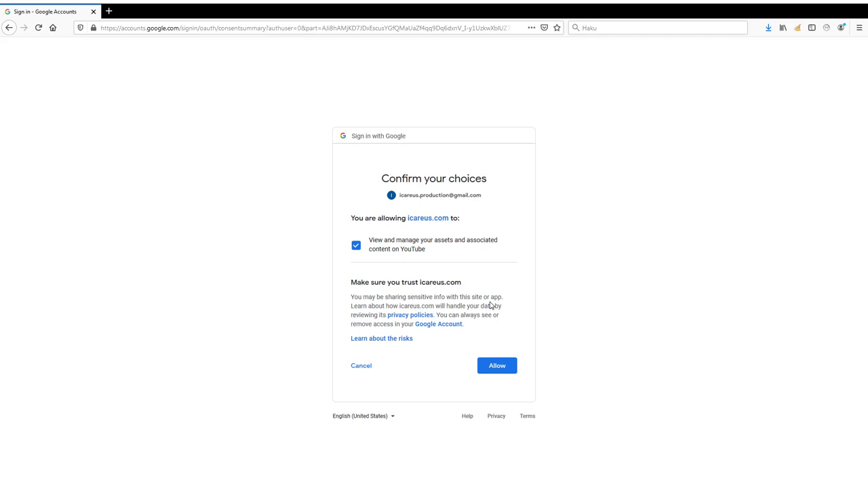Open Learn about the risks link
This screenshot has height=488, width=868.
click(x=382, y=338)
